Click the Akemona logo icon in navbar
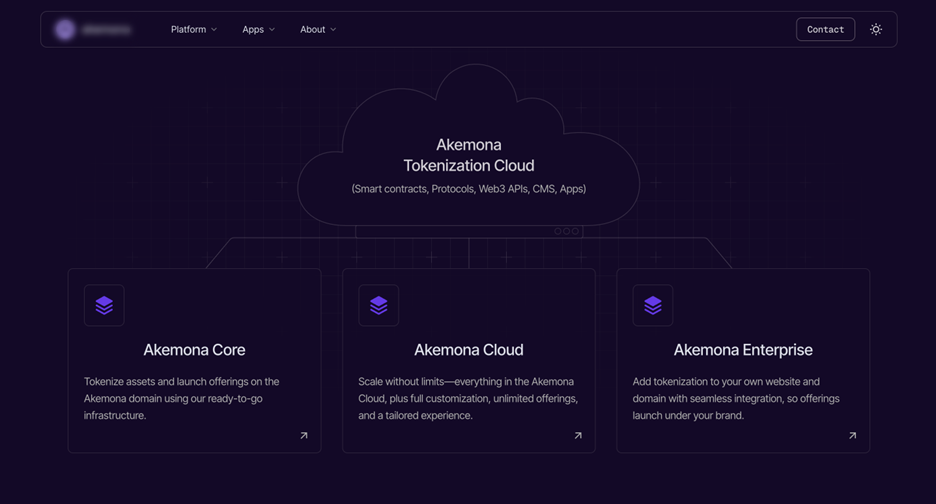Image resolution: width=936 pixels, height=504 pixels. [65, 30]
